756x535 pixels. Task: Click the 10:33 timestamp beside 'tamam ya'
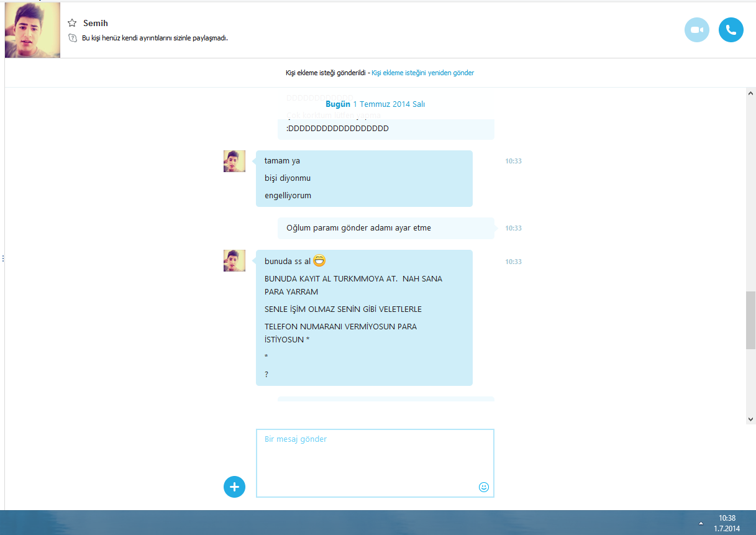coord(513,161)
